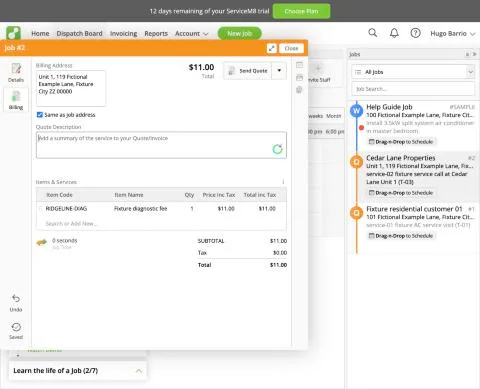Collapse the Jobs panel with the arrow icon
Image resolution: width=480 pixels, height=389 pixels.
coord(474,54)
